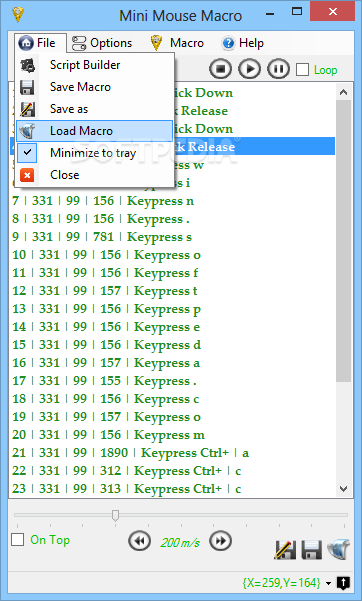Select Script Builder menu entry
362x601 pixels.
coord(94,65)
